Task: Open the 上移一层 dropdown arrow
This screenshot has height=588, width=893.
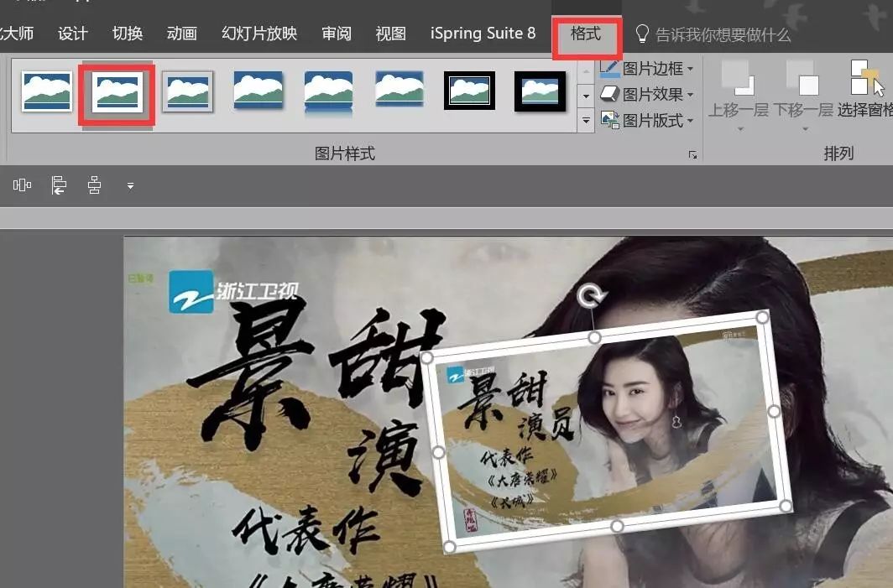Action: coord(740,129)
